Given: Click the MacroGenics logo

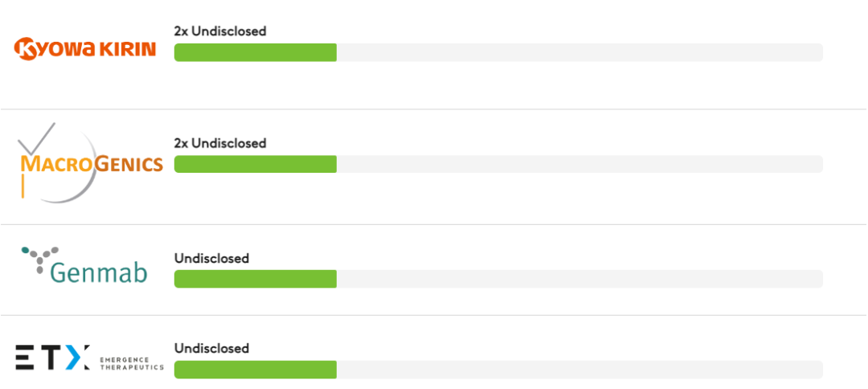Looking at the screenshot, I should point(90,164).
